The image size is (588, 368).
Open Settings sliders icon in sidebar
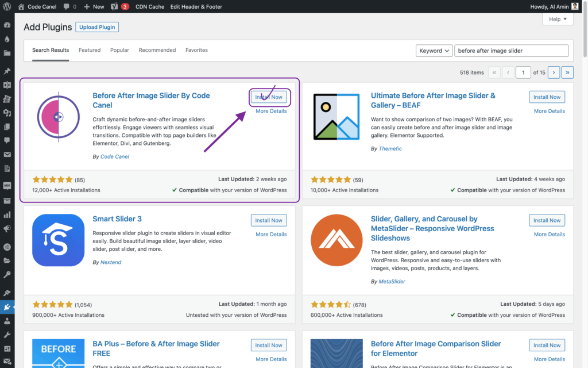point(7,349)
